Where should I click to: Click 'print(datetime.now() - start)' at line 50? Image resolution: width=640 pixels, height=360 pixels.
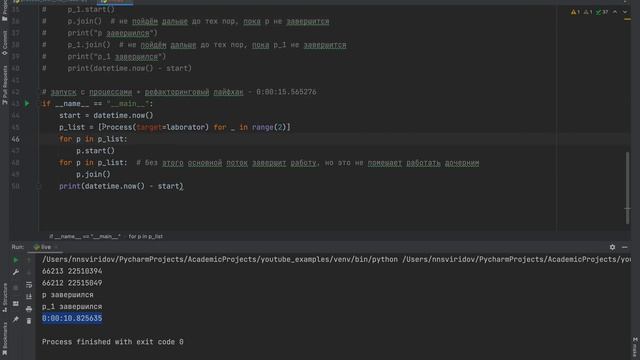coord(121,186)
